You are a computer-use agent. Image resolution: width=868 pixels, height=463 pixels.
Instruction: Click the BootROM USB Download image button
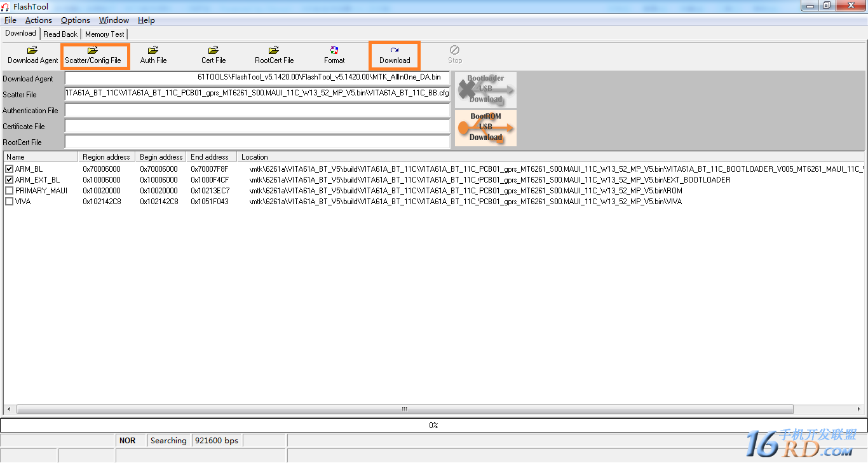point(485,128)
